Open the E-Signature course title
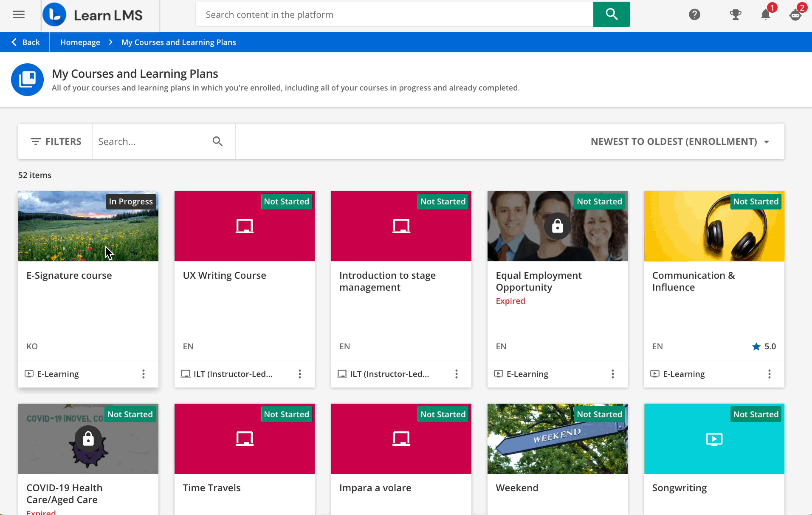812x515 pixels. click(69, 275)
